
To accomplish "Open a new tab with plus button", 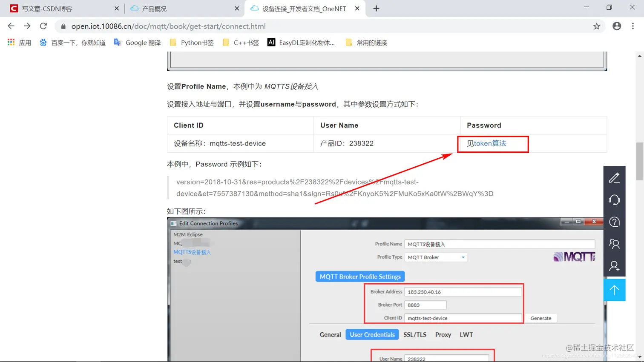I will coord(376,9).
